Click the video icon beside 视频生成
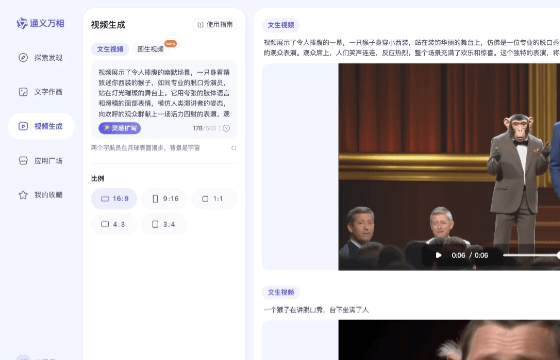560x360 pixels. point(23,126)
